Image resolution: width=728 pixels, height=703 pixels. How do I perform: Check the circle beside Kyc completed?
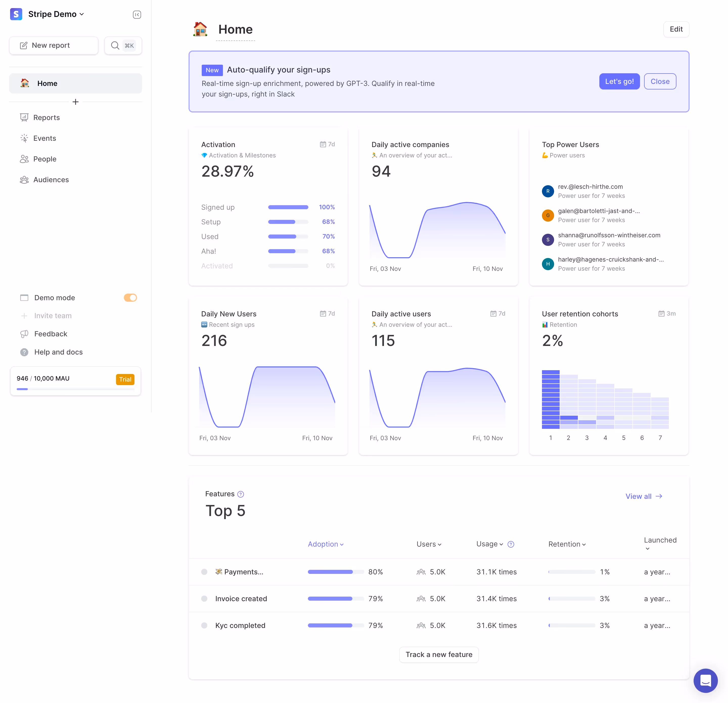[204, 625]
